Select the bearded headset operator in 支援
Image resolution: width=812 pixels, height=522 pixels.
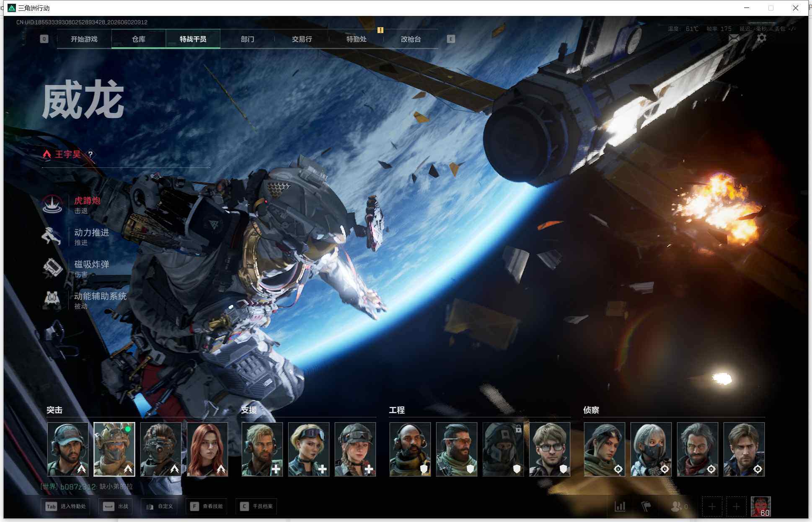[x=262, y=449]
